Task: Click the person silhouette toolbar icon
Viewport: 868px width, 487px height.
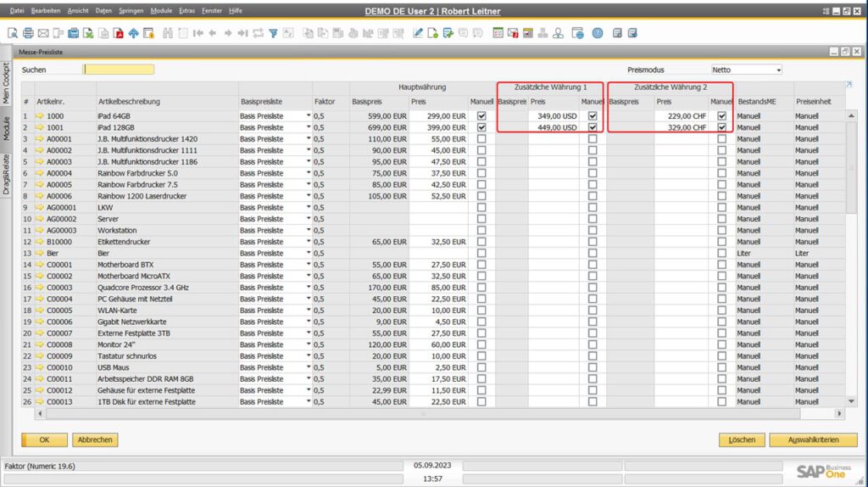Action: [558, 33]
